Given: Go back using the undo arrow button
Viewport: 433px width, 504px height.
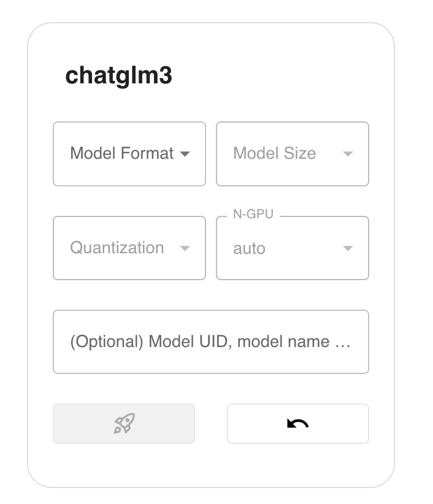Looking at the screenshot, I should (298, 424).
